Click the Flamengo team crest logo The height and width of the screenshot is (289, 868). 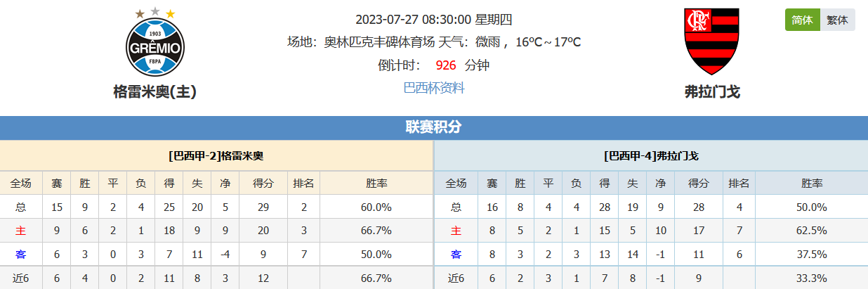click(x=712, y=41)
